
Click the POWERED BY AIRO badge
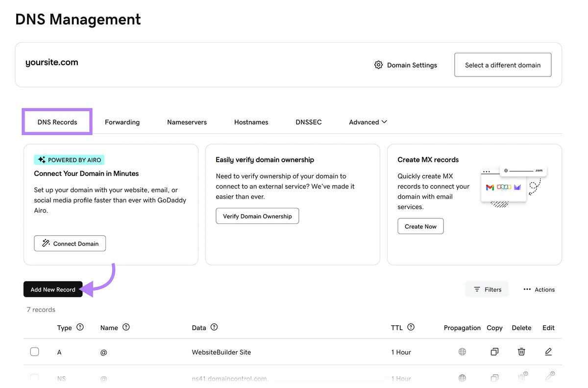click(69, 160)
